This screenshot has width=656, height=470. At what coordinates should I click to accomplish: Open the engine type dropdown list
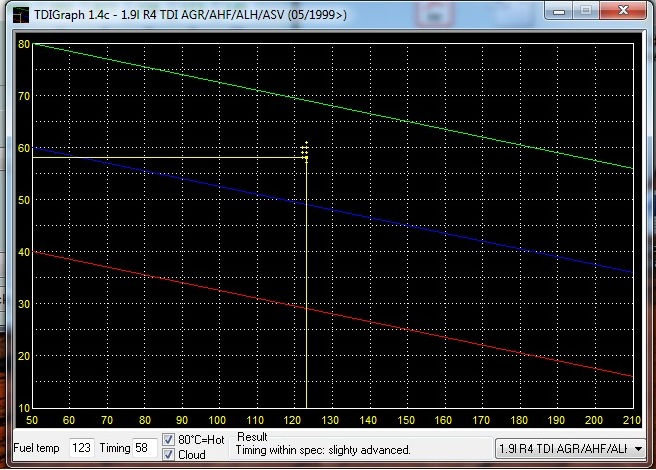coord(638,448)
